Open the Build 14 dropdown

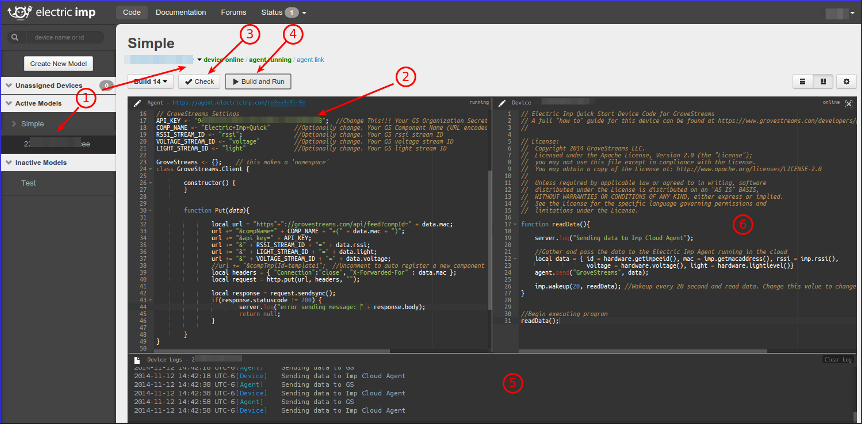[151, 81]
